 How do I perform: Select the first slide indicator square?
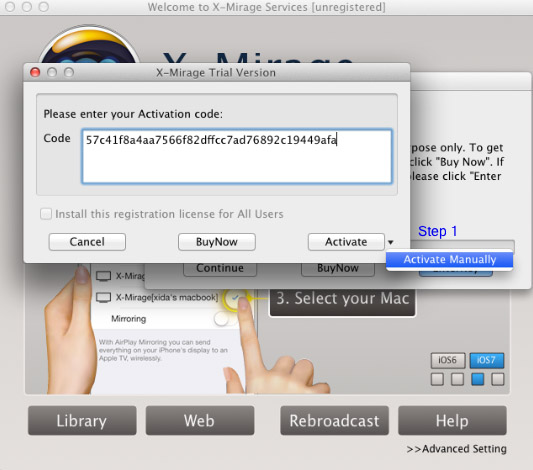click(437, 379)
